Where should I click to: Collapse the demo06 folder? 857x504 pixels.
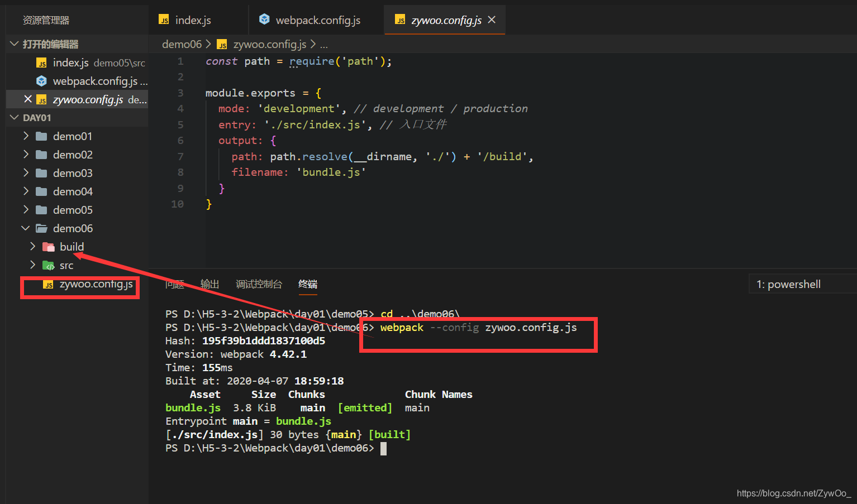[x=26, y=228]
